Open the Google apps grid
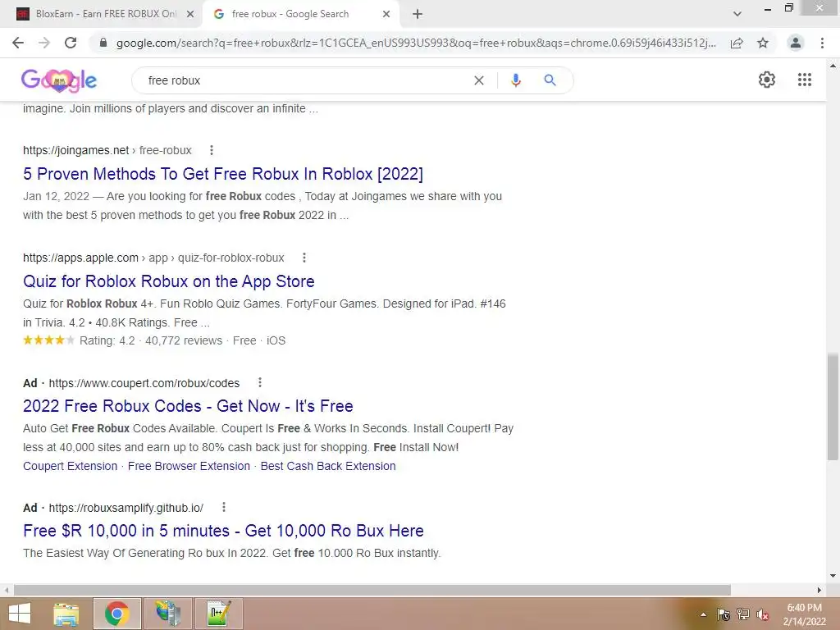Screen dimensions: 840x630 coord(805,80)
